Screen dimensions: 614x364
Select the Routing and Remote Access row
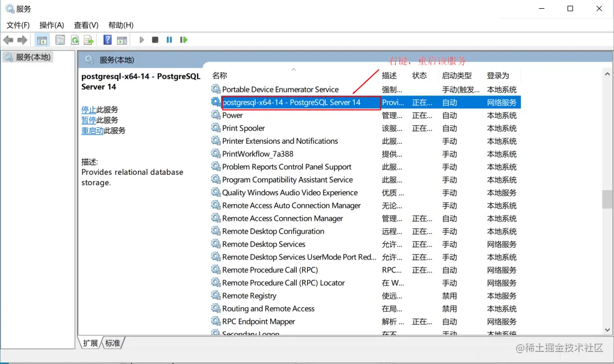point(366,309)
